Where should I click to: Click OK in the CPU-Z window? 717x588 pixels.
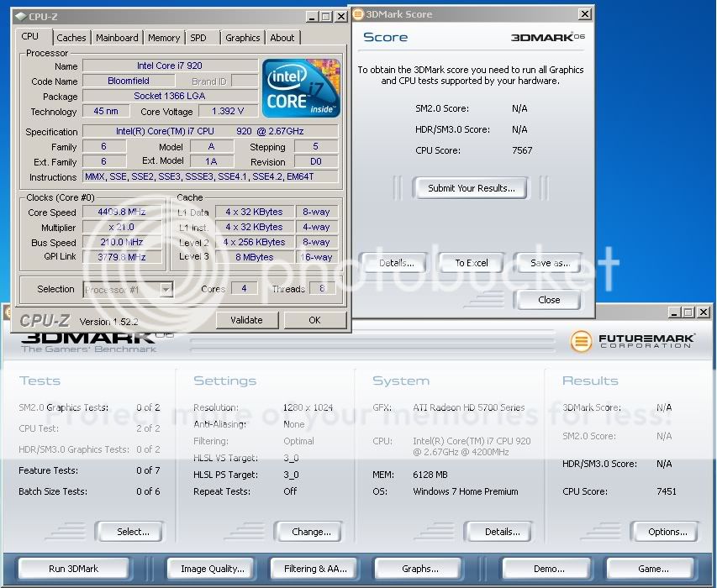coord(314,320)
